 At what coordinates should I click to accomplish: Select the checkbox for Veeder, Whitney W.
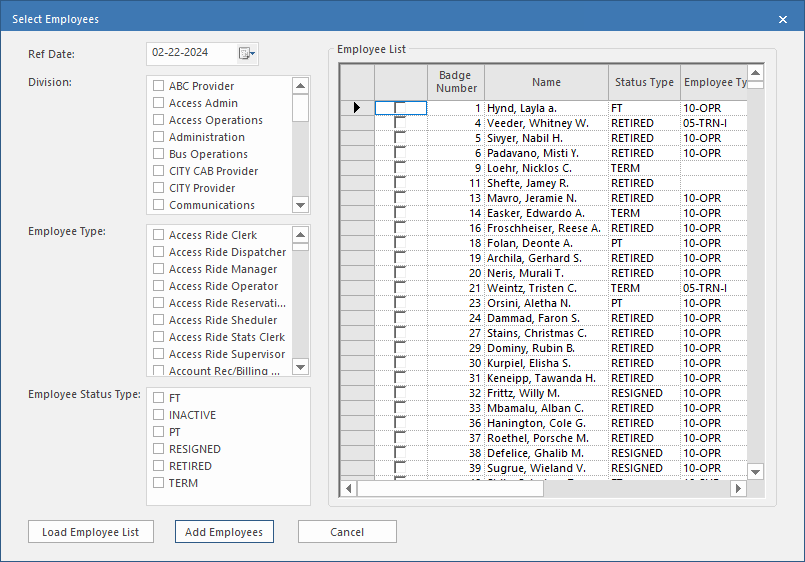click(400, 123)
